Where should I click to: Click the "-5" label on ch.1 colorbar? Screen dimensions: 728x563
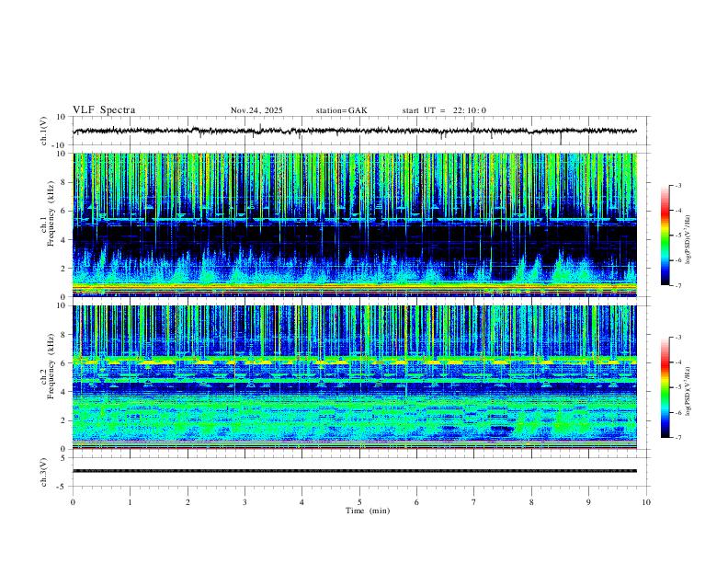click(677, 236)
